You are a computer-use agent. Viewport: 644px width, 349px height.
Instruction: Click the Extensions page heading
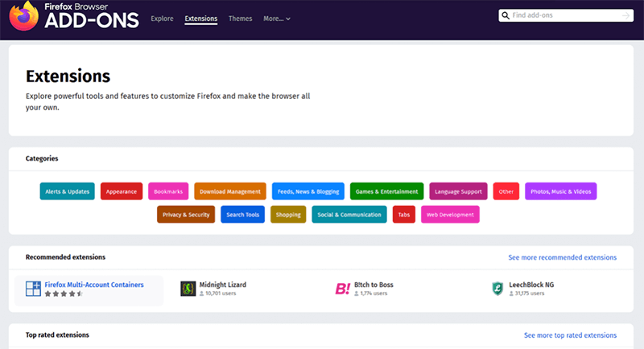[x=68, y=76]
